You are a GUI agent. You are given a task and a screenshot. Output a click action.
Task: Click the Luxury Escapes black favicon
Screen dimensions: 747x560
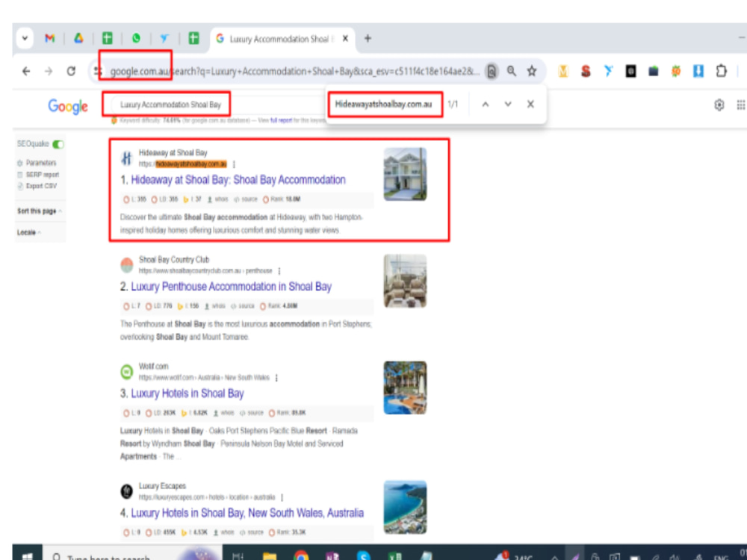127,491
